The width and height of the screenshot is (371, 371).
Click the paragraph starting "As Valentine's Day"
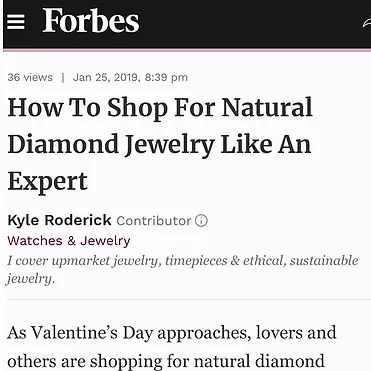[172, 348]
